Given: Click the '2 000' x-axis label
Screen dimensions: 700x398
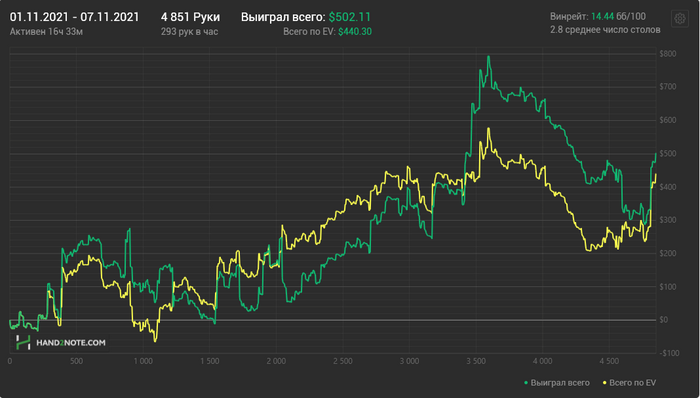Looking at the screenshot, I should [276, 361].
